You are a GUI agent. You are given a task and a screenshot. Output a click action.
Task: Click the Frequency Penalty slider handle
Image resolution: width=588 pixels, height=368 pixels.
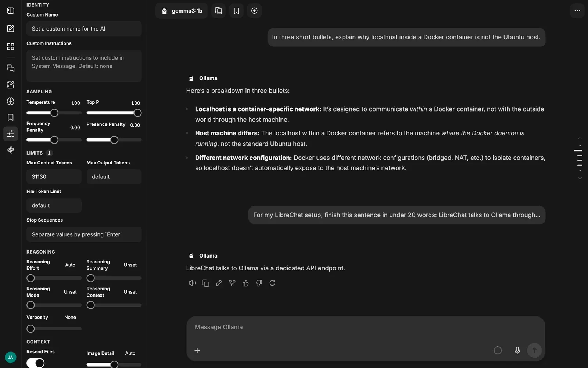pos(54,140)
